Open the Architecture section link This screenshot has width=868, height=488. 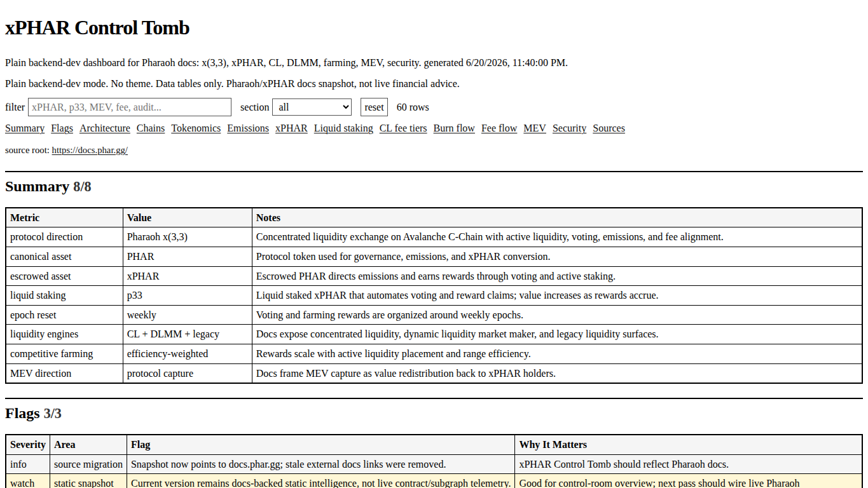105,128
